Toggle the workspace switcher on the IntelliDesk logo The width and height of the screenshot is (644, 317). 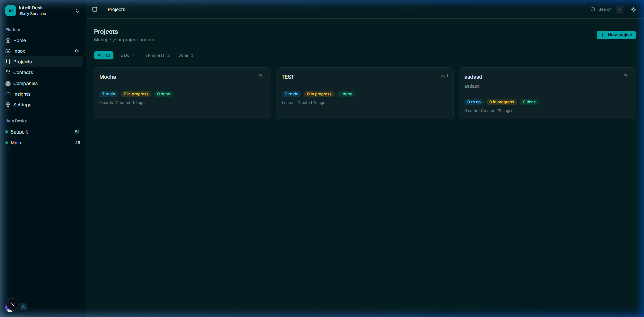10,10
